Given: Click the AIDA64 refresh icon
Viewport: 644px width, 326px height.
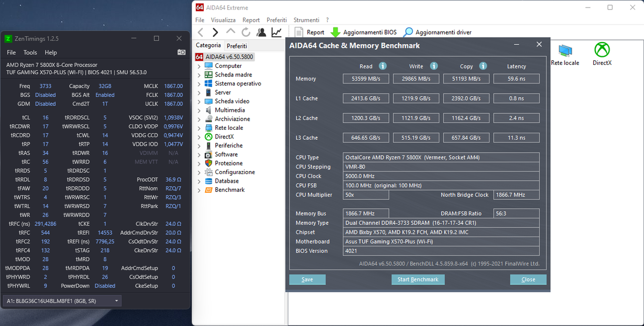Looking at the screenshot, I should [246, 32].
